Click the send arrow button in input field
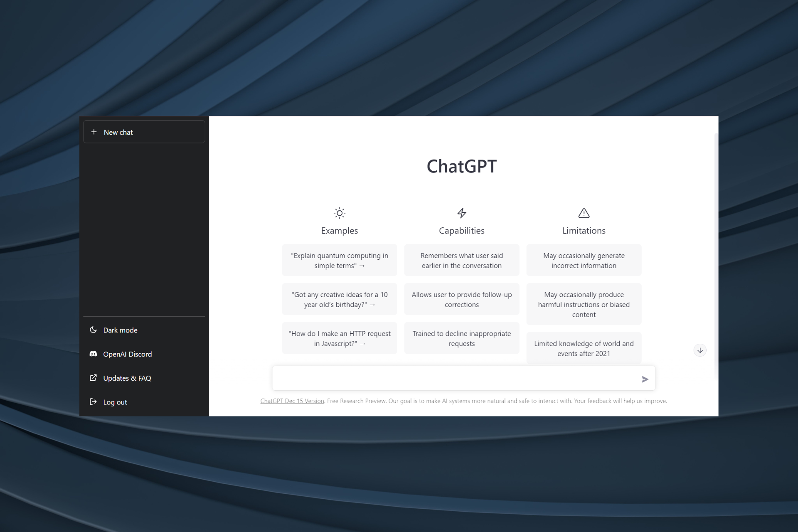Image resolution: width=798 pixels, height=532 pixels. coord(644,379)
